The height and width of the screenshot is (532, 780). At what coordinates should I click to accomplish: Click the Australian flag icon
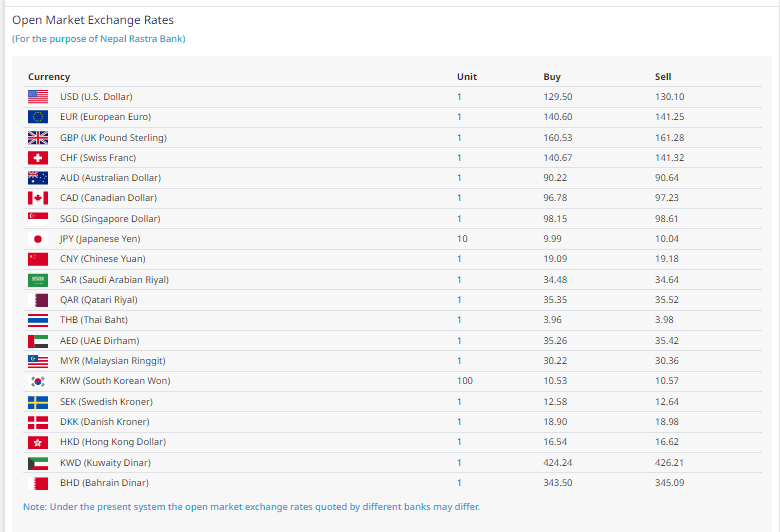[x=38, y=178]
